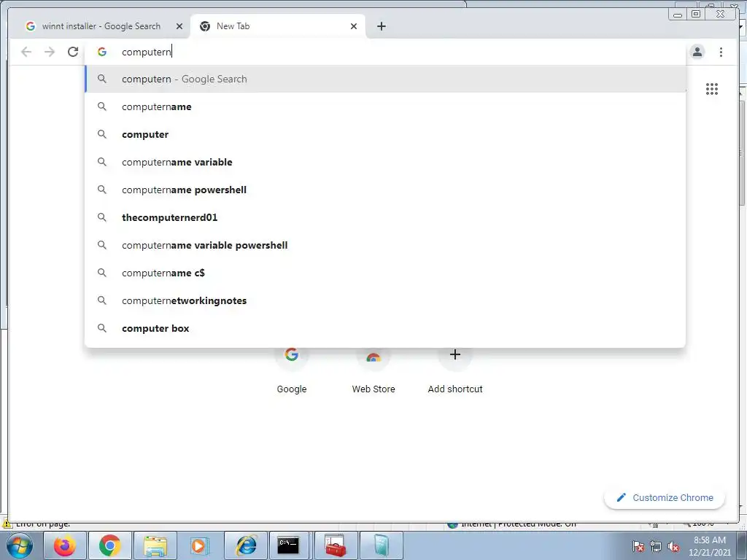Viewport: 747px width, 560px height.
Task: Open the Google apps grid
Action: click(712, 88)
